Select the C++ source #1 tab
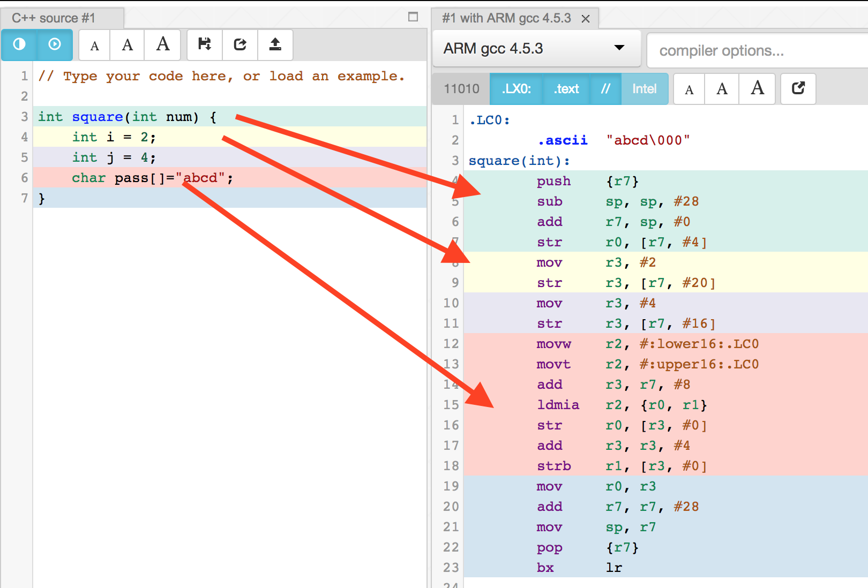 [x=54, y=18]
